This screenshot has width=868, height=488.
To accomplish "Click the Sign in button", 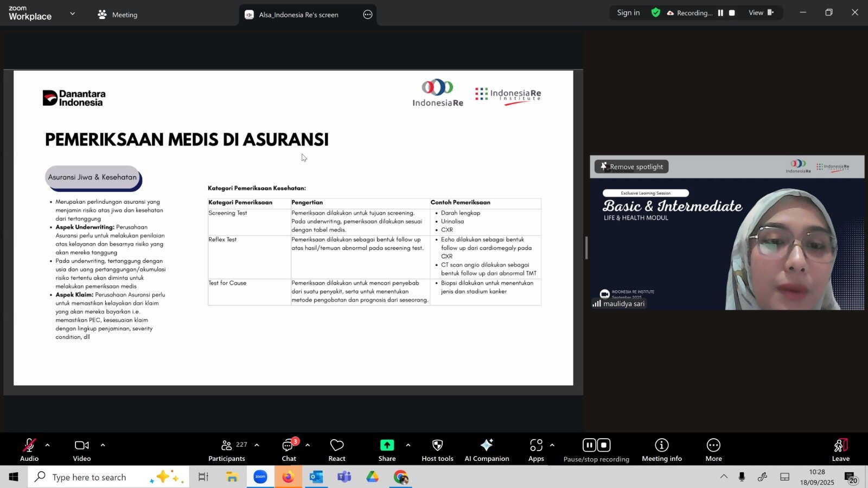I will coord(628,13).
